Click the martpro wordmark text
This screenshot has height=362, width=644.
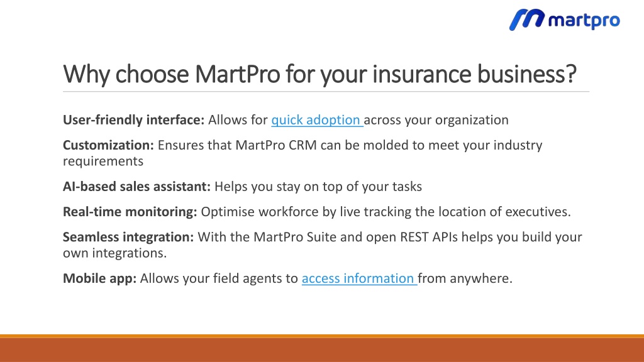point(584,21)
